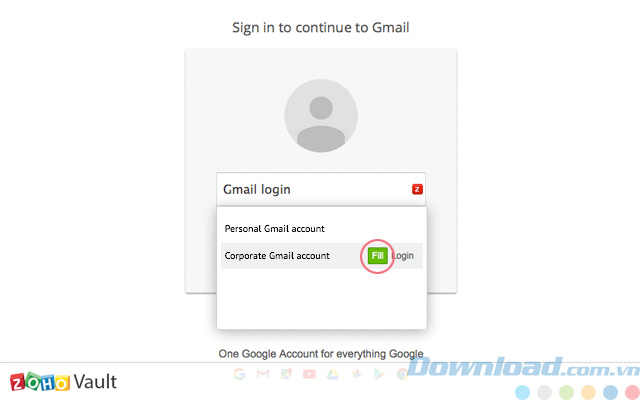Screen dimensions: 640x400
Task: Click the orange watermark circle
Action: tap(588, 393)
